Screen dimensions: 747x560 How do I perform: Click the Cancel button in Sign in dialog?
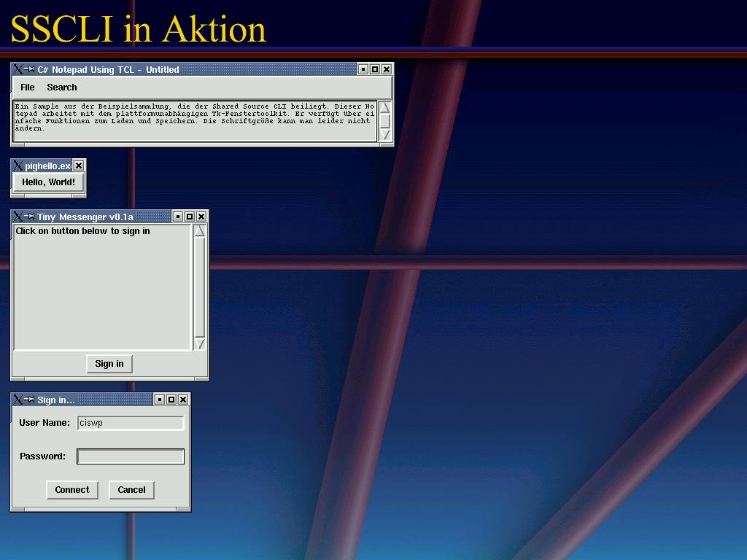coord(131,490)
